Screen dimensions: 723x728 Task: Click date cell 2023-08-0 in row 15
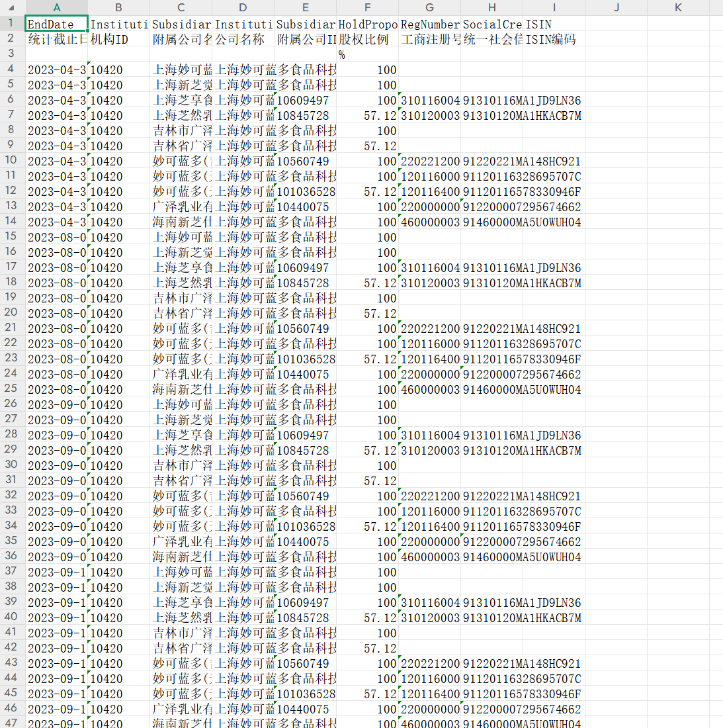(57, 237)
